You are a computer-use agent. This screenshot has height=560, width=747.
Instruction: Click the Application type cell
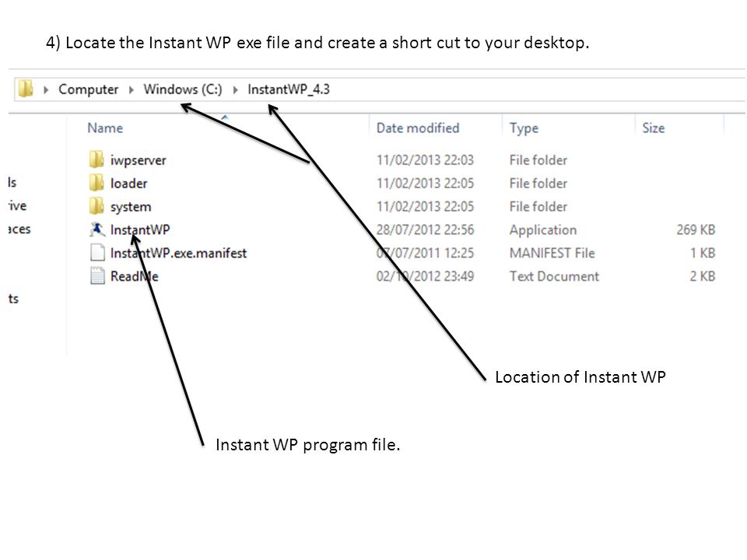click(543, 230)
